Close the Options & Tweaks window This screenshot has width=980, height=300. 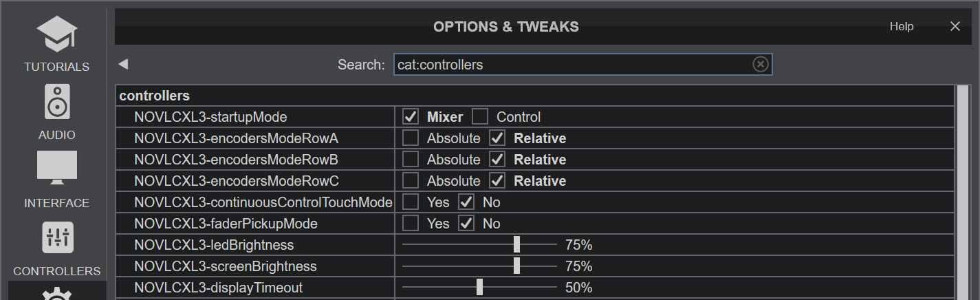(x=955, y=26)
